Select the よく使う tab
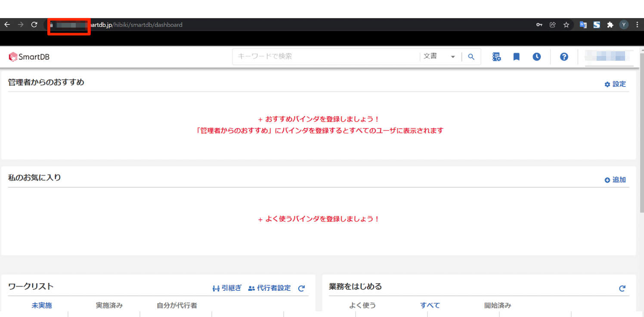This screenshot has width=644, height=317. pos(362,305)
